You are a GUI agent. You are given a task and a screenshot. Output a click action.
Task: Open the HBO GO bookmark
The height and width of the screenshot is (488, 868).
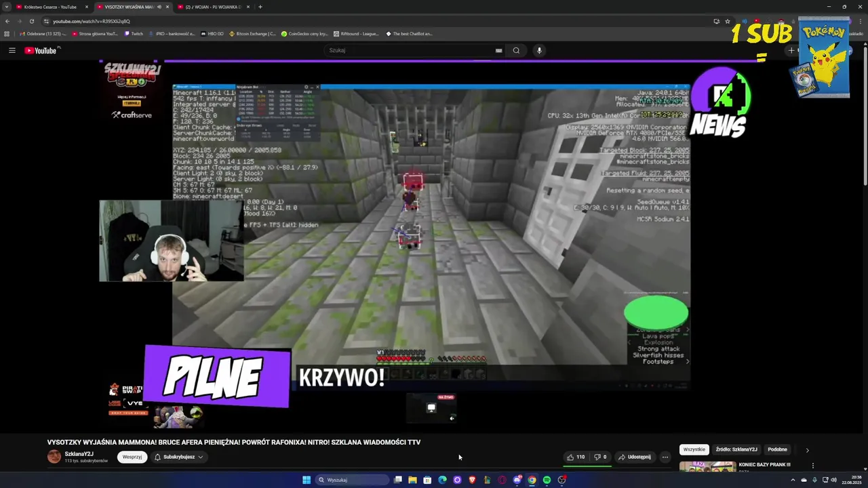(212, 33)
